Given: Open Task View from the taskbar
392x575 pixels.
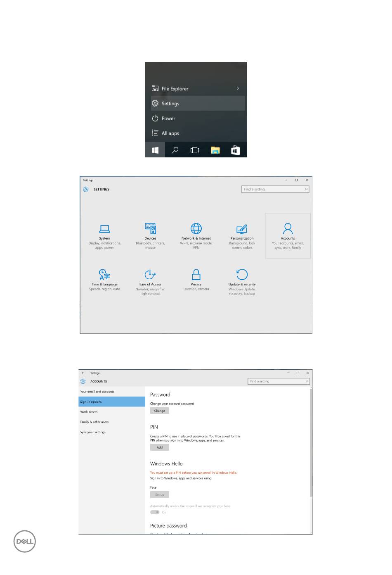Looking at the screenshot, I should tap(195, 150).
